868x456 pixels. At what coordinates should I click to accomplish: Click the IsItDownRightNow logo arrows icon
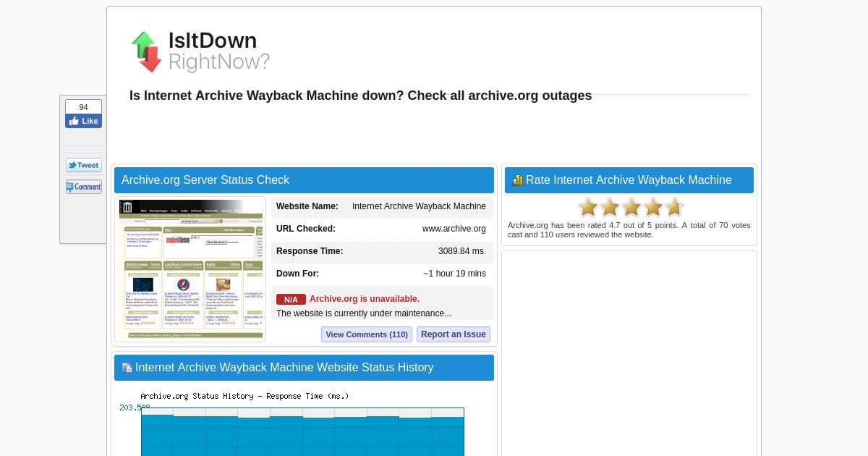point(146,51)
